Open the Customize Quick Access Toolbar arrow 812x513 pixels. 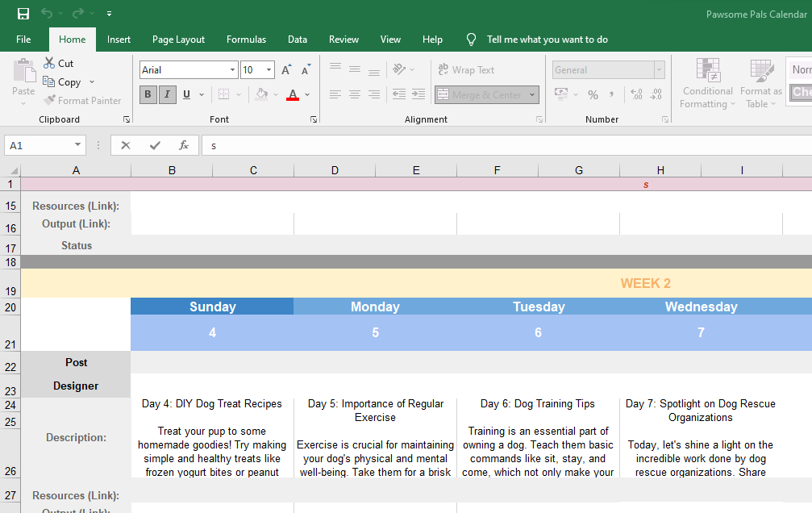[110, 14]
